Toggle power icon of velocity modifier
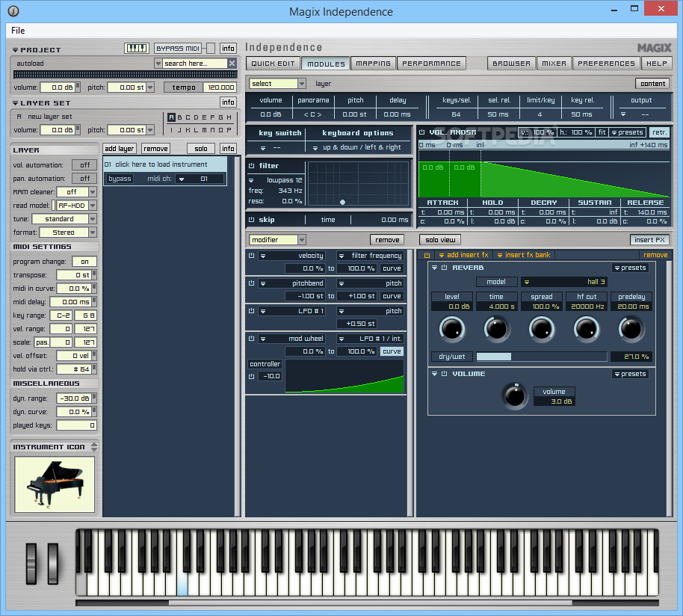683x616 pixels. coord(252,256)
